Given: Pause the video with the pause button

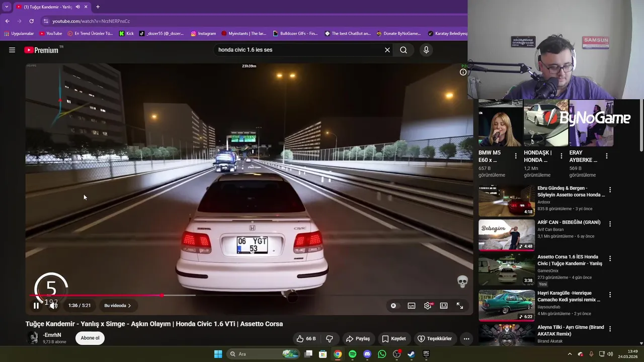Looking at the screenshot, I should click(36, 305).
